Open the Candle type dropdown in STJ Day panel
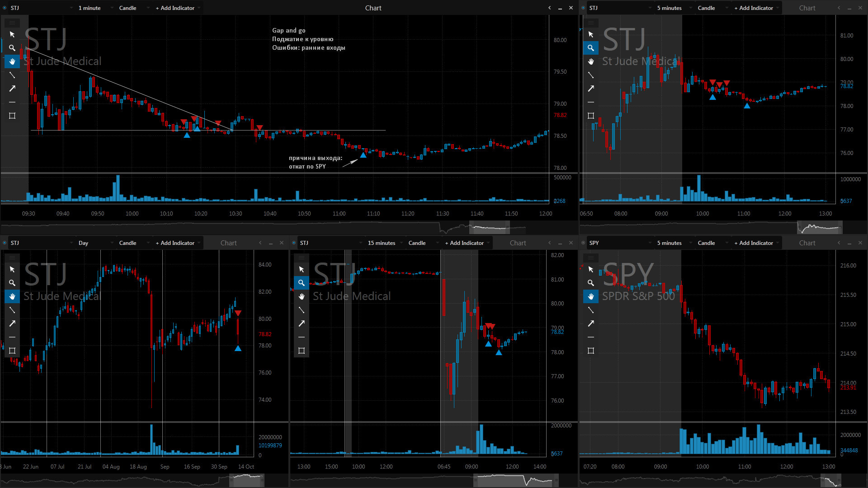 [x=134, y=243]
